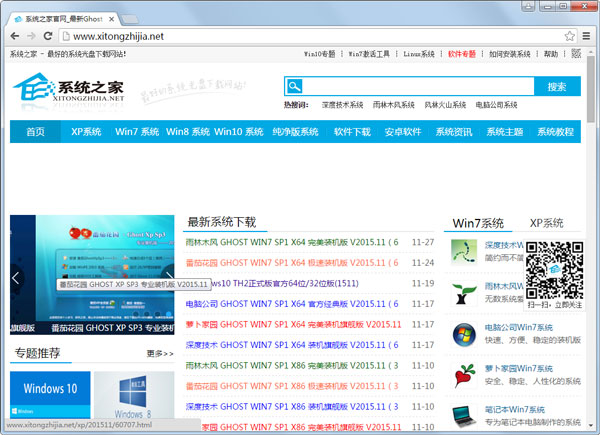This screenshot has height=435, width=600.
Task: Click the small QR icon in the top bar
Action: [576, 54]
